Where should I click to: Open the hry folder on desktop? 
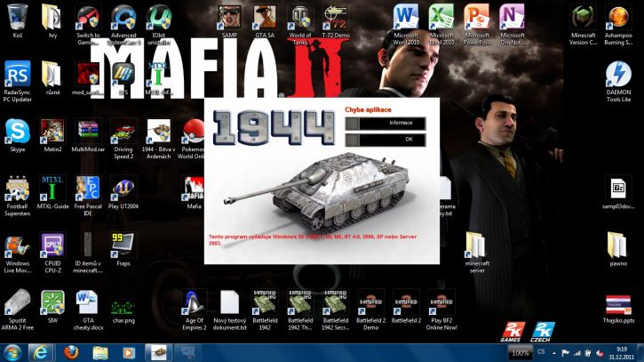(52, 19)
